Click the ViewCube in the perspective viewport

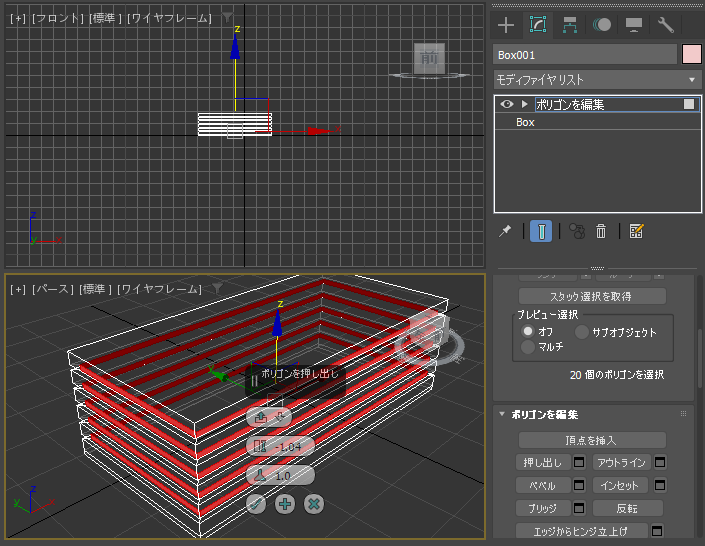[428, 333]
